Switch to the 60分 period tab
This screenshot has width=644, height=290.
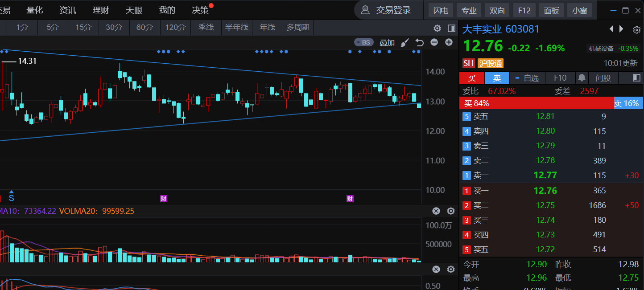144,28
